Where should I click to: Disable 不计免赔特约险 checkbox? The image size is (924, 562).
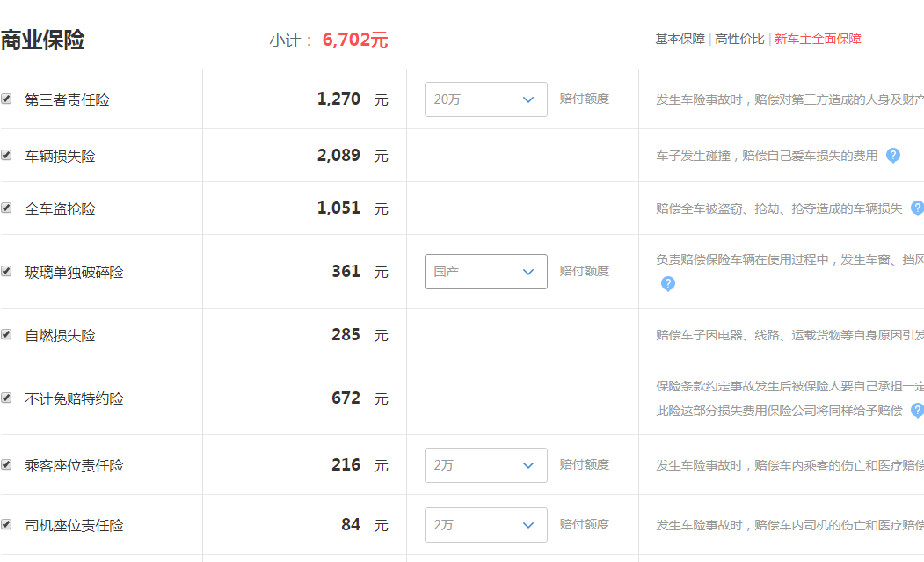point(6,398)
